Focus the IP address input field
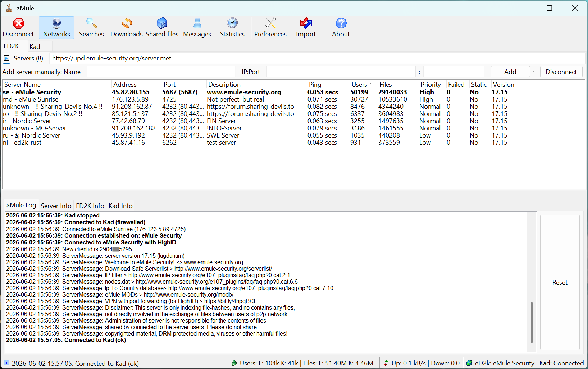 (341, 72)
